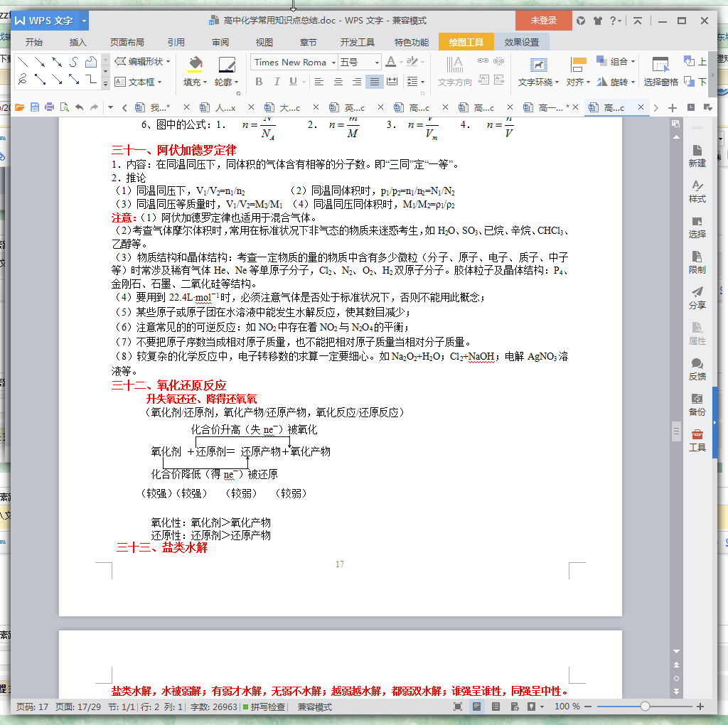
Task: Open the Selection Pane
Action: coord(660,71)
